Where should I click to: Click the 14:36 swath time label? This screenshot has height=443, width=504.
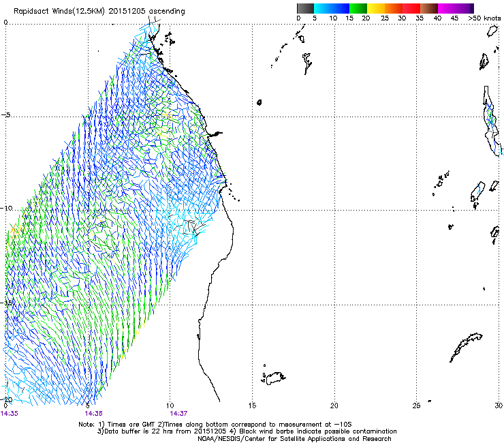(x=93, y=414)
